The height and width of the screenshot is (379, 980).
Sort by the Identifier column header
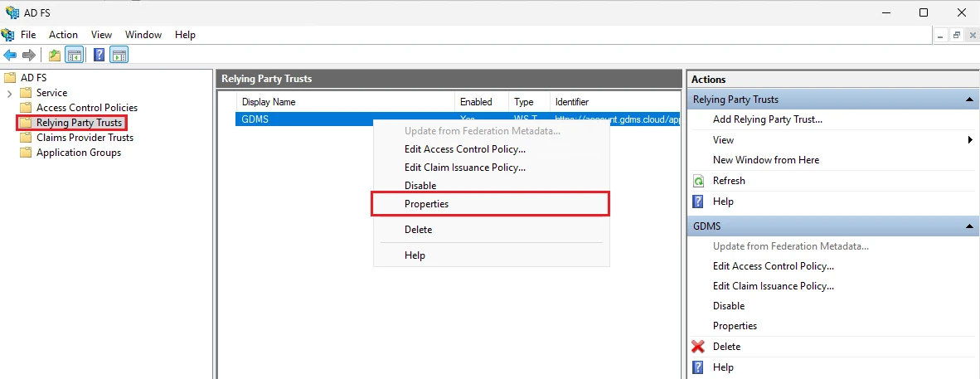point(614,102)
